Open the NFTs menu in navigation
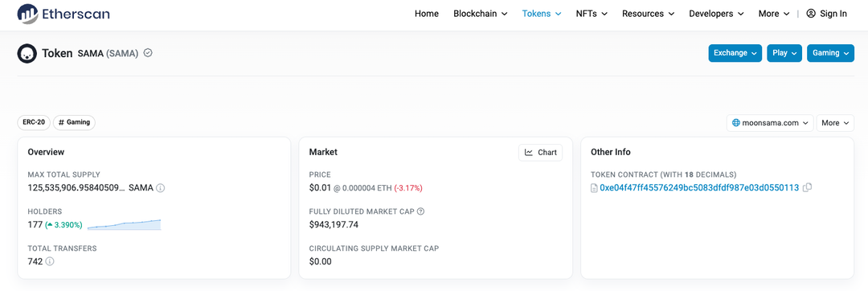This screenshot has width=868, height=291. coord(592,14)
